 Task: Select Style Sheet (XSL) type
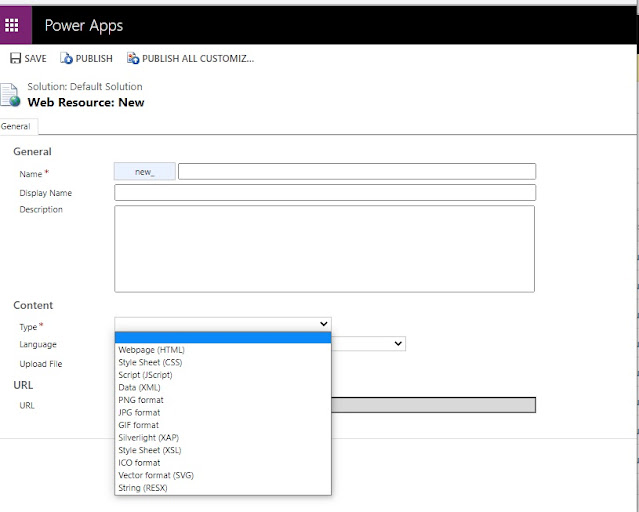coord(223,450)
